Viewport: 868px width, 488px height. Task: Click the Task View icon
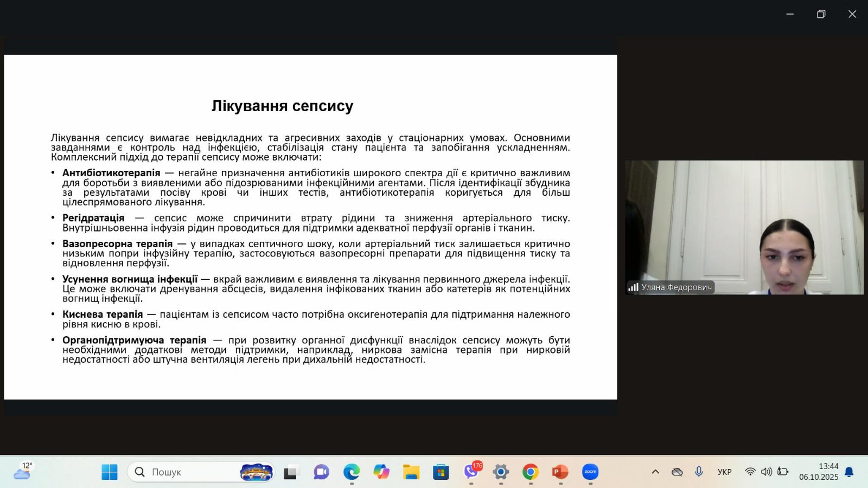[291, 472]
